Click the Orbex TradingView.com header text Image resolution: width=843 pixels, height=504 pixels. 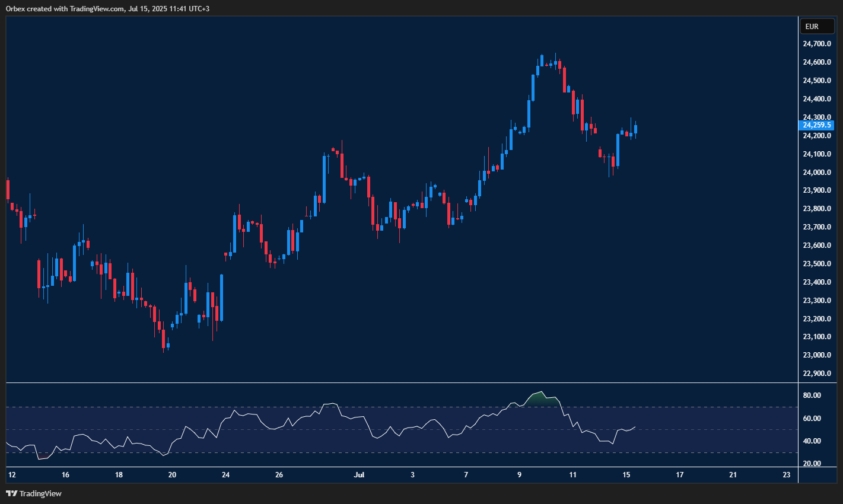[107, 8]
